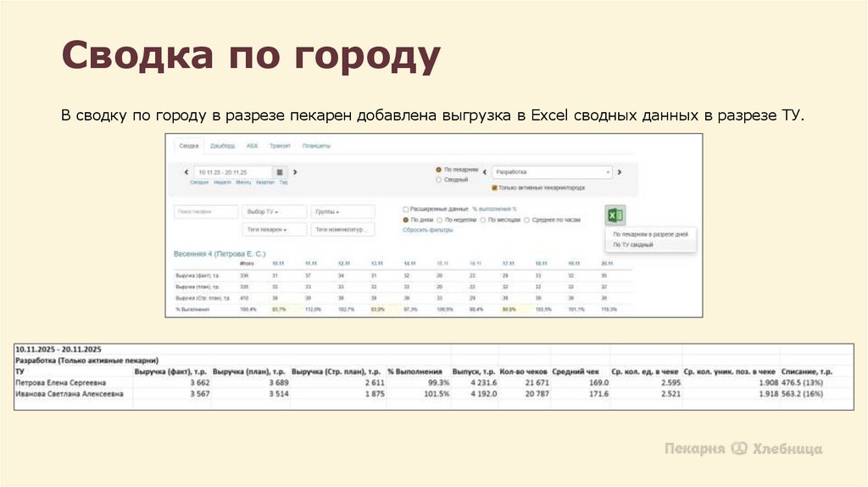The width and height of the screenshot is (868, 487).
Task: Toggle Только активные пекарни города checkbox
Action: coord(494,188)
